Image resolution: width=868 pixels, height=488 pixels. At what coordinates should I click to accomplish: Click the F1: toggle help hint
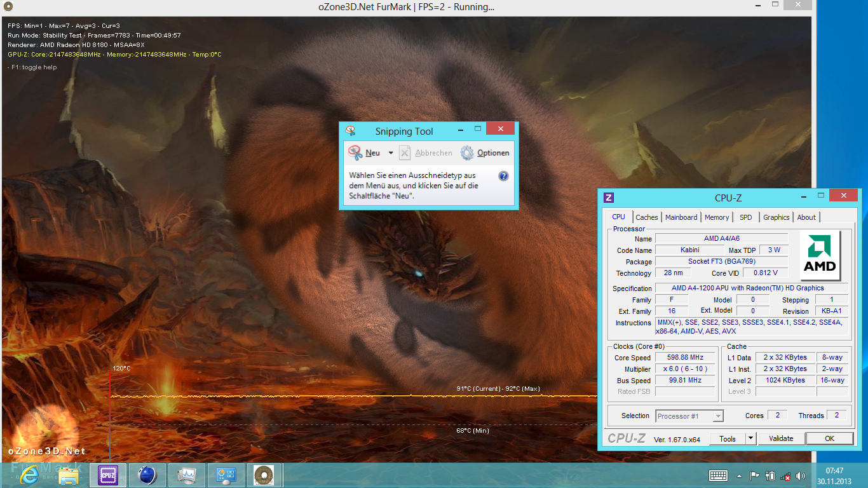pos(32,67)
